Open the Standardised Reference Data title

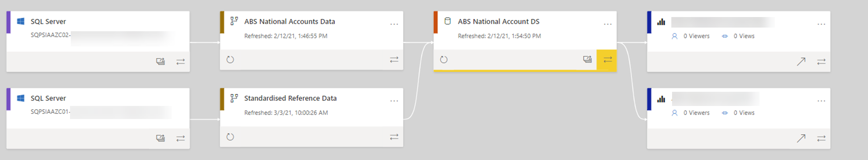(x=290, y=98)
